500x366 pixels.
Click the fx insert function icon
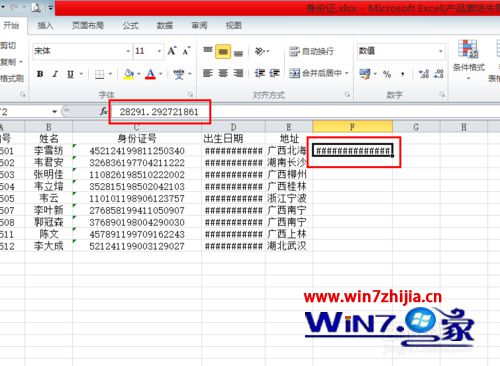point(104,111)
